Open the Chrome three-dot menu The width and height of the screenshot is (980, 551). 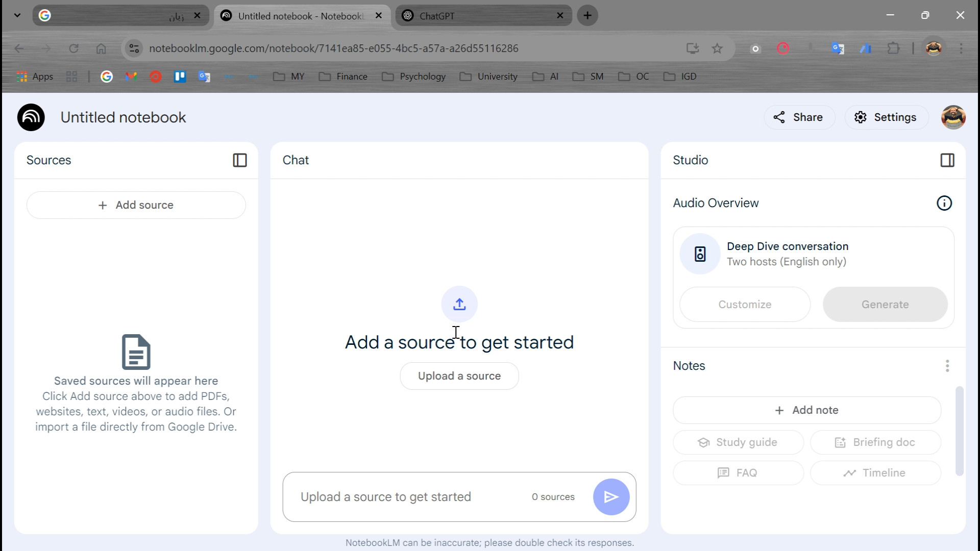click(x=961, y=48)
